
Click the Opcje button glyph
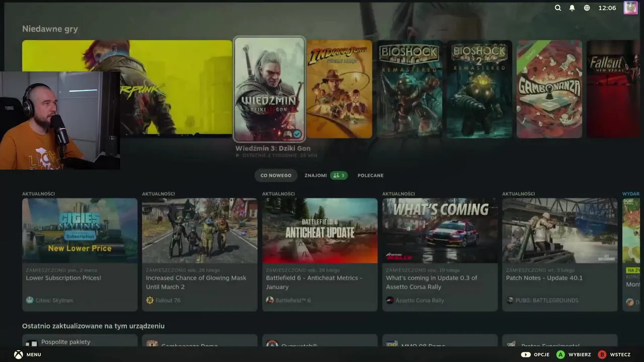(526, 354)
